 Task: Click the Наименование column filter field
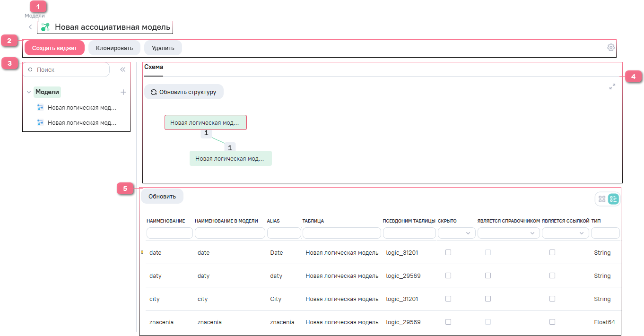pos(170,233)
